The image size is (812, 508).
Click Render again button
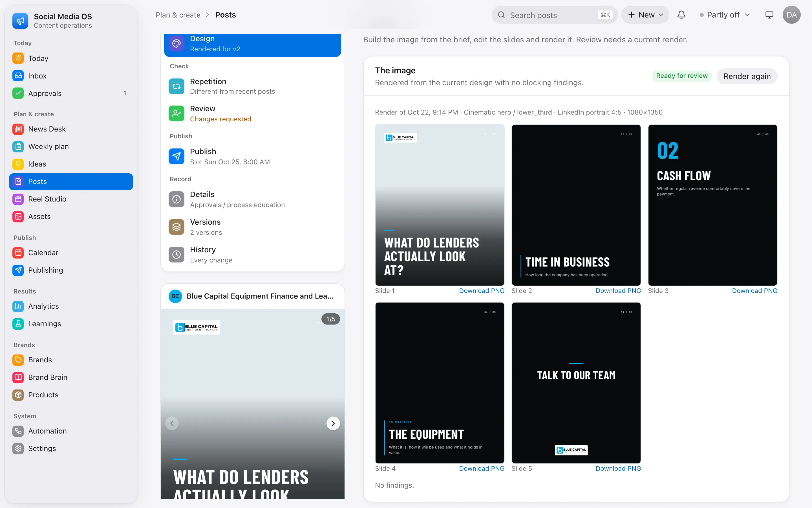coord(747,76)
